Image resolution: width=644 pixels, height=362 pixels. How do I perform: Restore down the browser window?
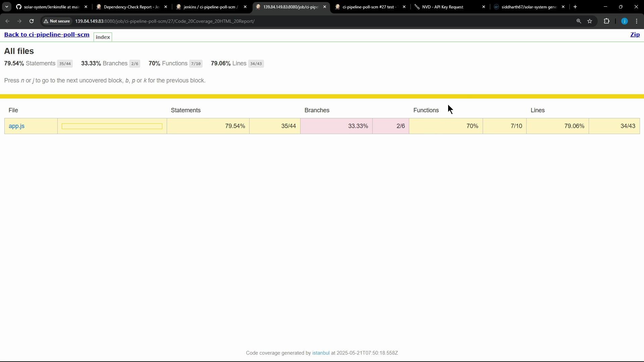point(621,7)
